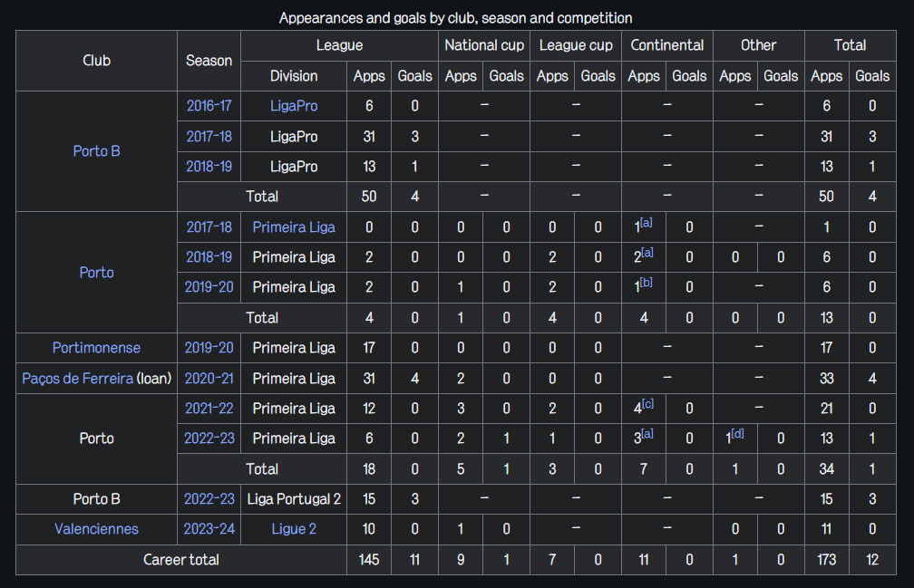Click the National cup column header
This screenshot has width=914, height=588.
click(x=484, y=45)
